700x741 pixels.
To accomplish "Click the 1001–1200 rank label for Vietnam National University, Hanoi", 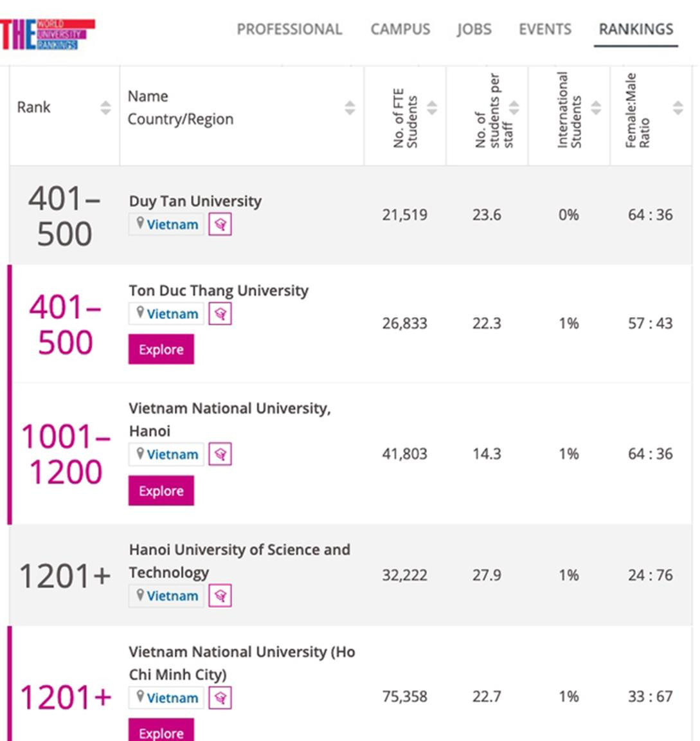I will [62, 454].
